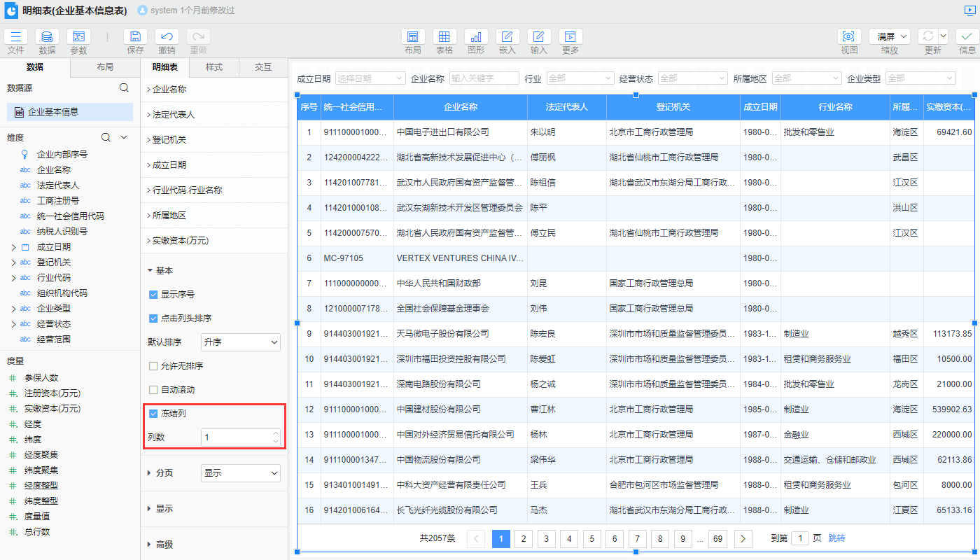Viewport: 980px width, 560px height.
Task: Switch to the 样式 style tab
Action: (x=214, y=67)
